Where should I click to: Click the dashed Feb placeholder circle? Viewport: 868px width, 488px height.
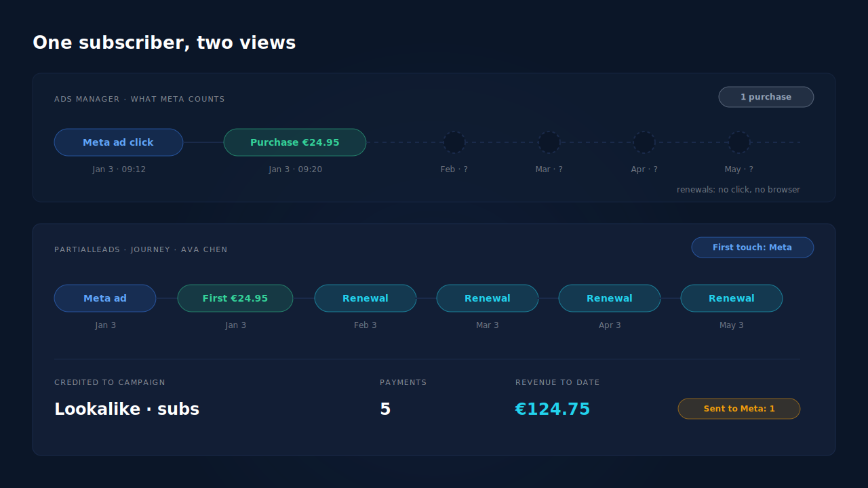pyautogui.click(x=454, y=142)
